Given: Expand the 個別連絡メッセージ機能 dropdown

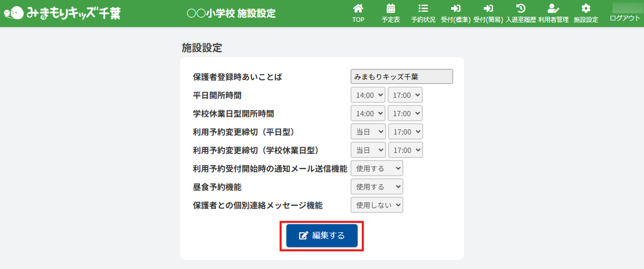Looking at the screenshot, I should [376, 205].
